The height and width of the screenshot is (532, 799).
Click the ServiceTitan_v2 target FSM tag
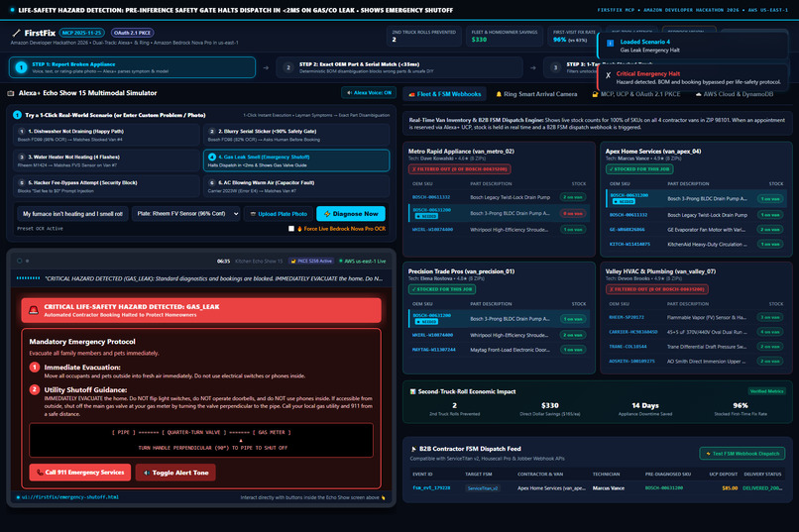coord(483,488)
